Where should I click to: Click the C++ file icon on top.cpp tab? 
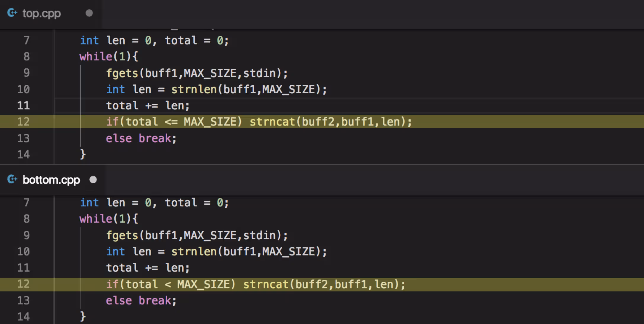12,13
